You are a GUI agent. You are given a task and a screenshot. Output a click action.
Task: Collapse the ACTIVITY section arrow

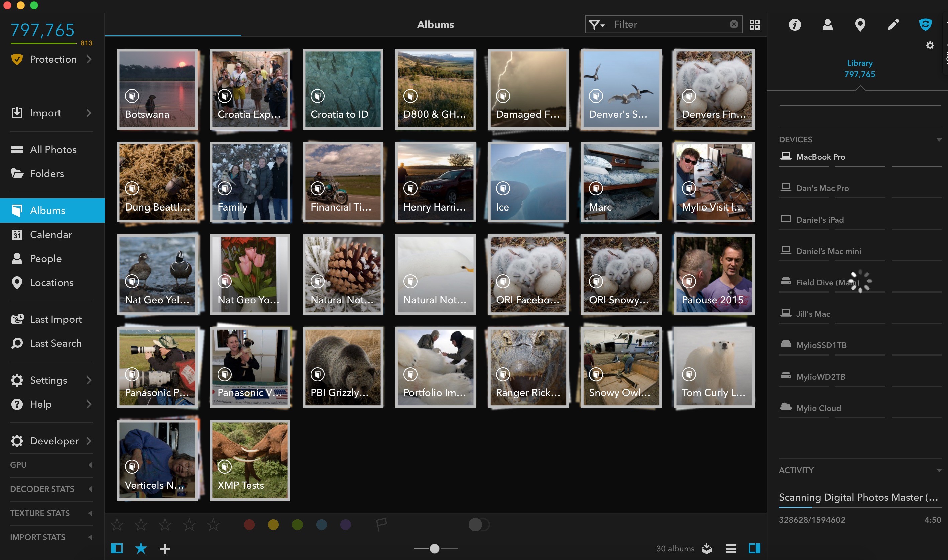pyautogui.click(x=939, y=470)
